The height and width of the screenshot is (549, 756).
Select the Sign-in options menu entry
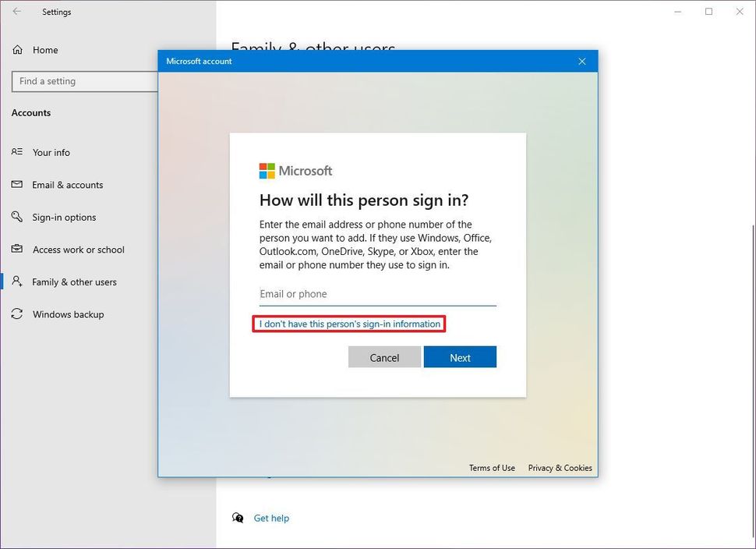point(64,218)
